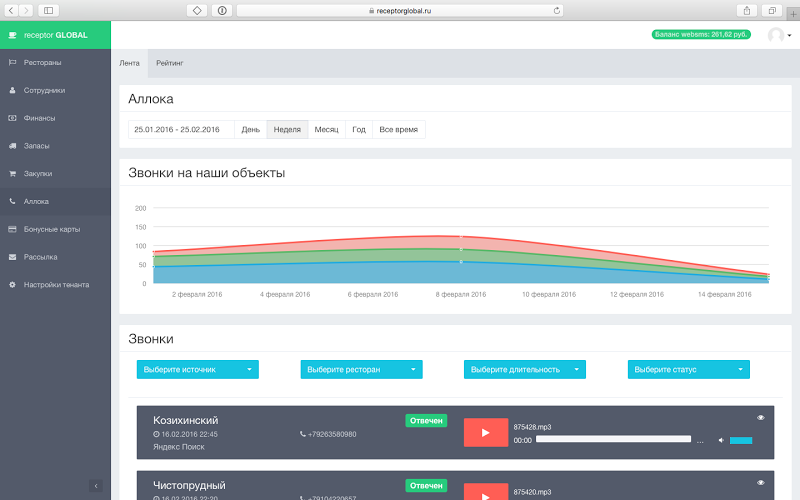The image size is (800, 500).
Task: Open Рассылка envelope icon section
Action: [x=12, y=257]
